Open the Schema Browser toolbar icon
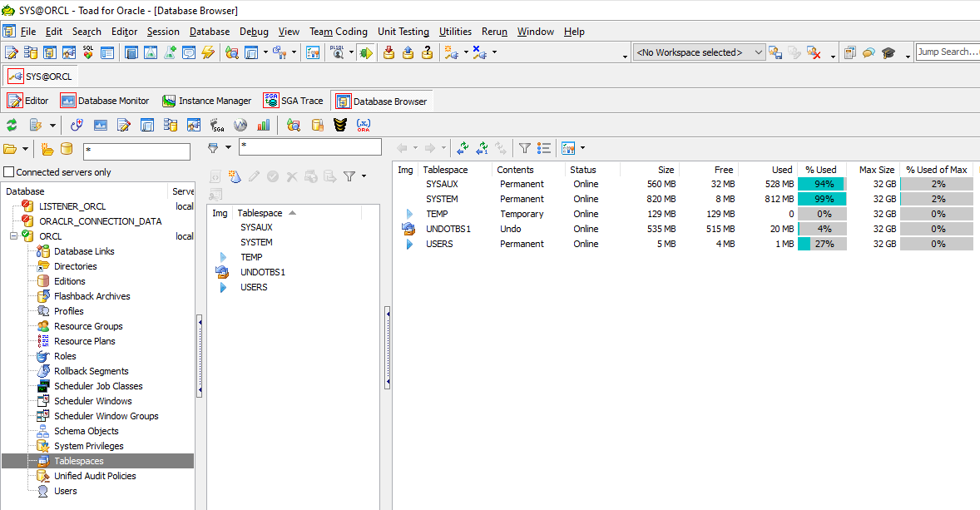Screen dimensions: 980x510 pyautogui.click(x=30, y=53)
